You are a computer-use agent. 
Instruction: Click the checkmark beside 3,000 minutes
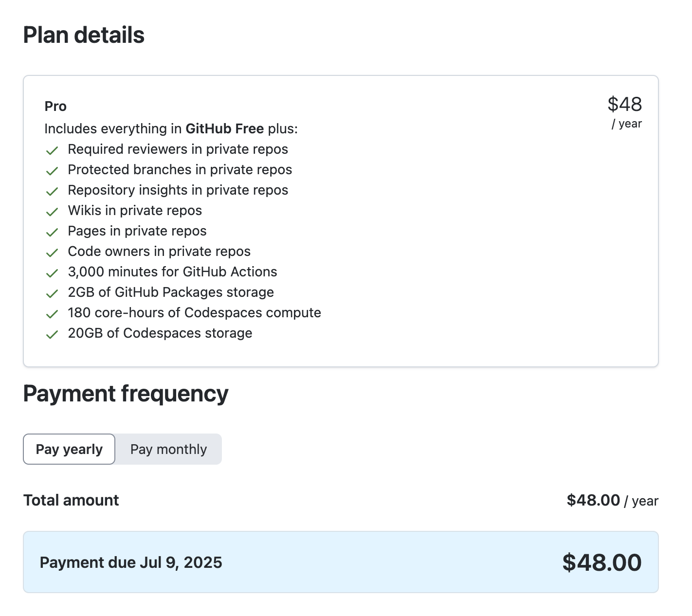[52, 273]
